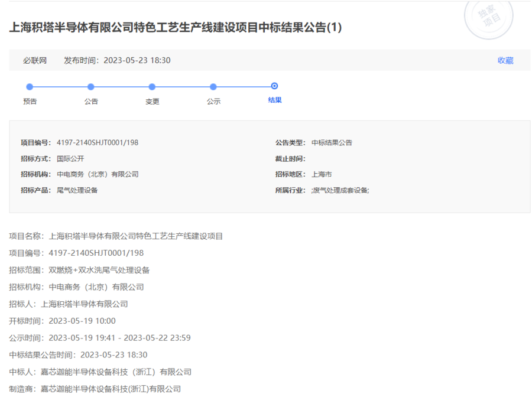
Task: Select the 公告 step dot in progress line
Action: click(x=91, y=87)
